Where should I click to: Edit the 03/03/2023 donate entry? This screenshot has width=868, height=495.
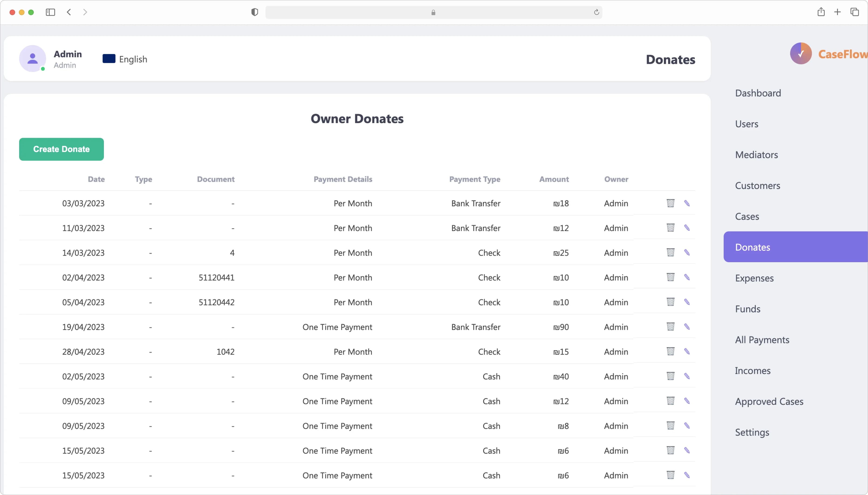click(x=687, y=203)
